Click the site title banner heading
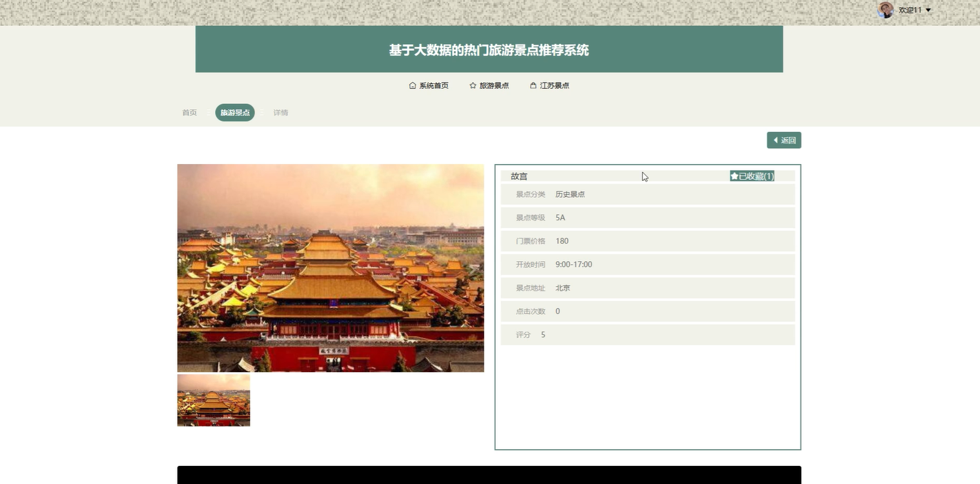Image resolution: width=980 pixels, height=484 pixels. click(489, 49)
